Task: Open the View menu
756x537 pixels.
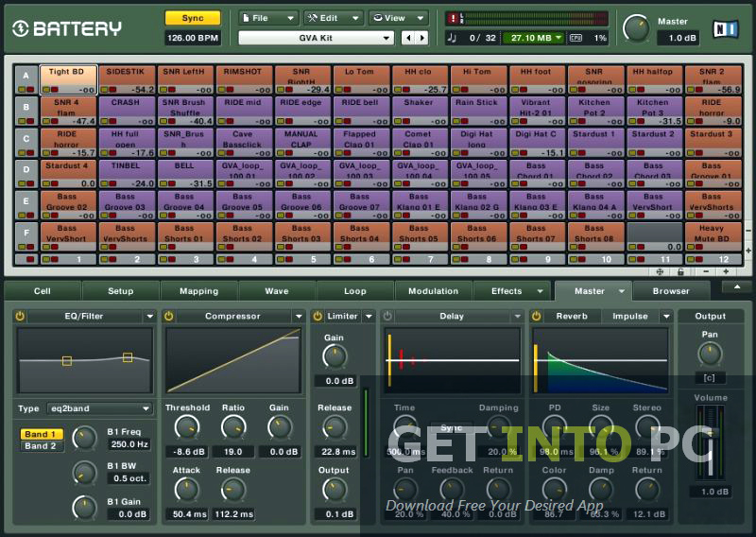Action: pos(399,18)
